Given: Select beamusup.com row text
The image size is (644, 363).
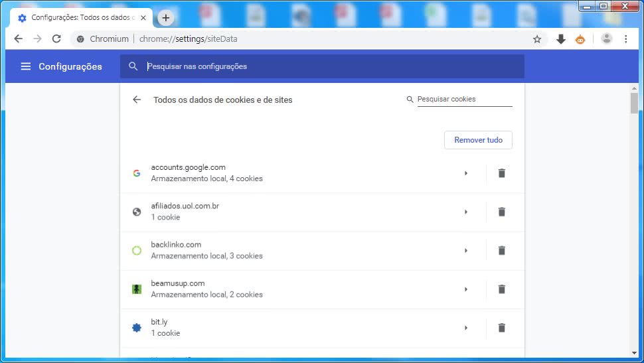Looking at the screenshot, I should (x=177, y=283).
